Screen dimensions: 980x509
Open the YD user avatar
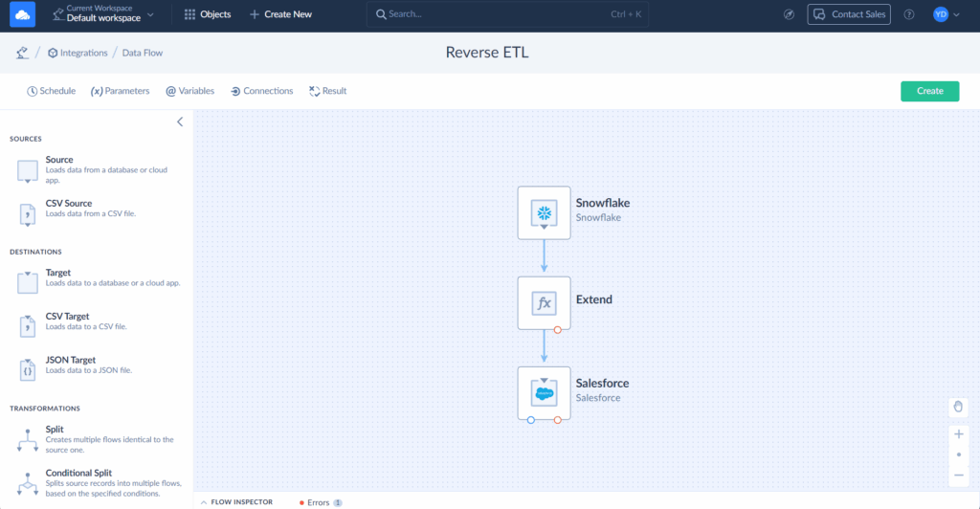941,14
